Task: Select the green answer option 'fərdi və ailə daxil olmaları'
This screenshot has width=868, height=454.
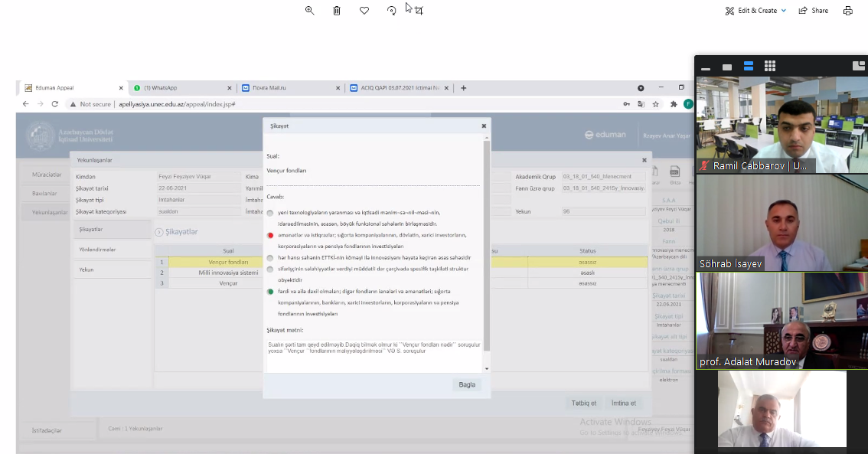Action: click(270, 292)
